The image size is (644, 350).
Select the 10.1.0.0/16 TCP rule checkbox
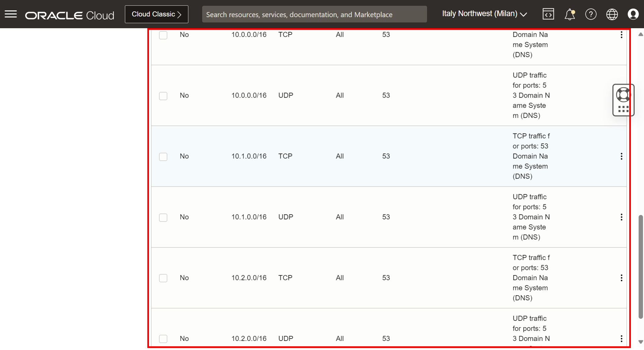(163, 157)
